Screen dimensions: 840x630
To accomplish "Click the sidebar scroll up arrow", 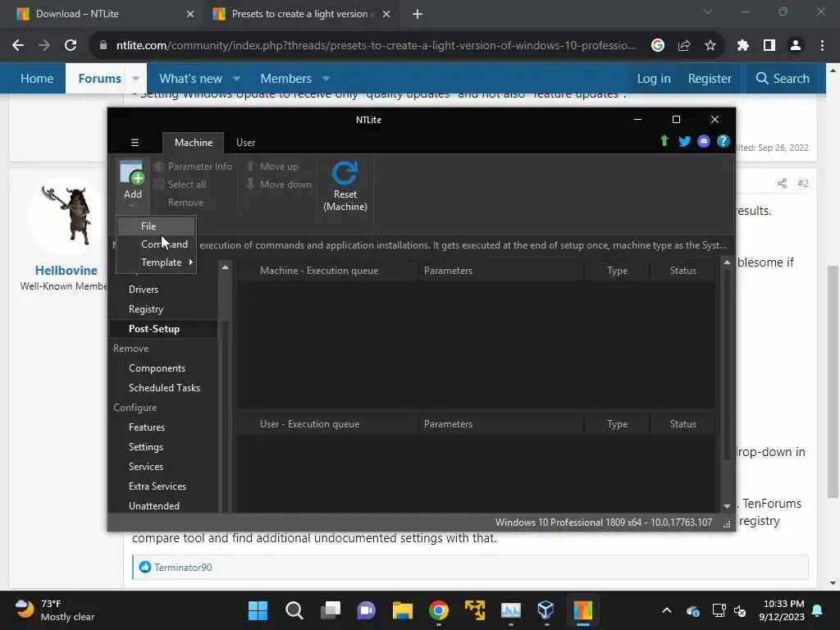I will click(x=225, y=267).
